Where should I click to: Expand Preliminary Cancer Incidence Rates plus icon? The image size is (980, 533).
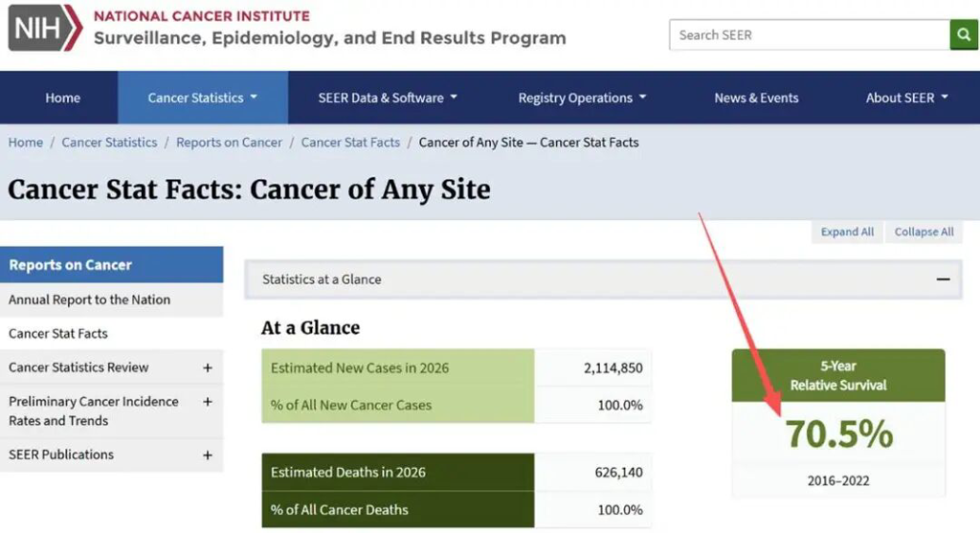[208, 402]
